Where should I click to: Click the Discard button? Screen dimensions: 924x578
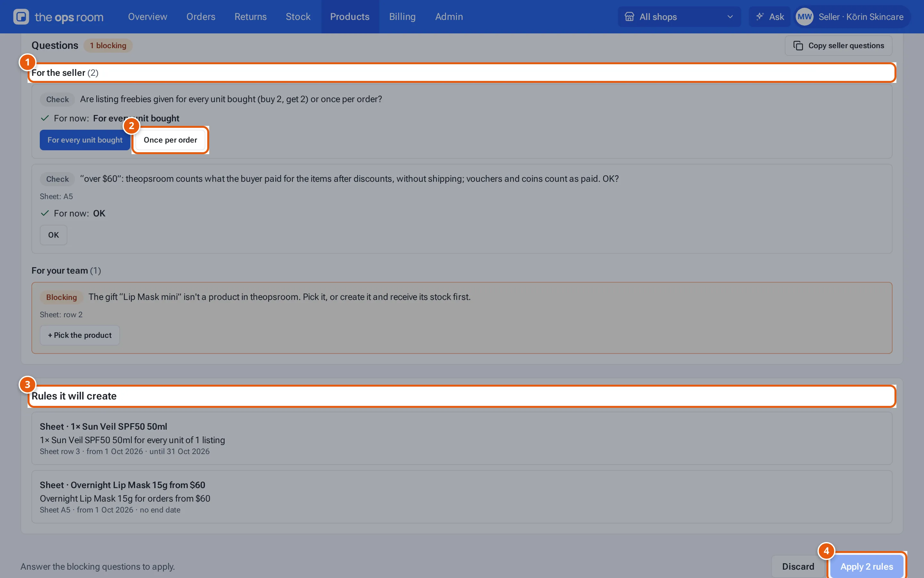(x=798, y=566)
